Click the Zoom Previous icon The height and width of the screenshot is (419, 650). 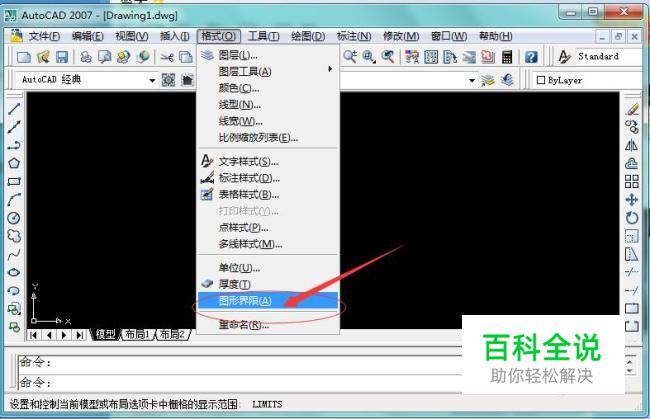[x=388, y=56]
